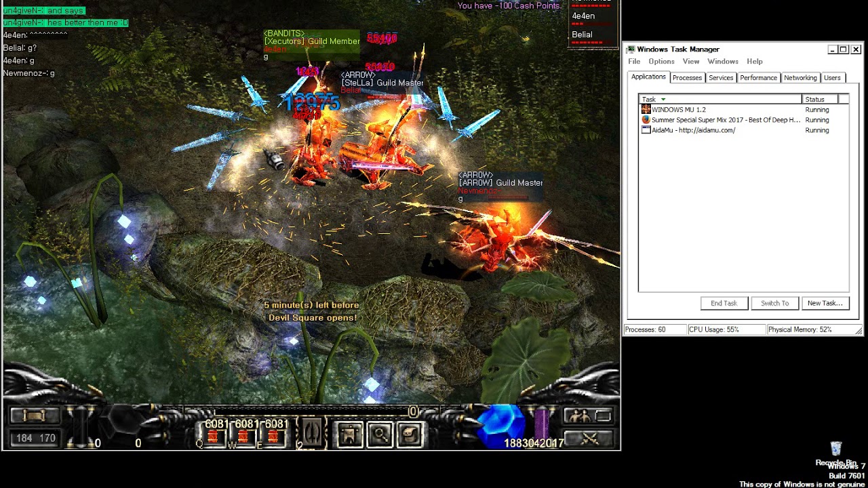Image resolution: width=868 pixels, height=488 pixels.
Task: Close the Windows Task Manager window
Action: click(856, 49)
